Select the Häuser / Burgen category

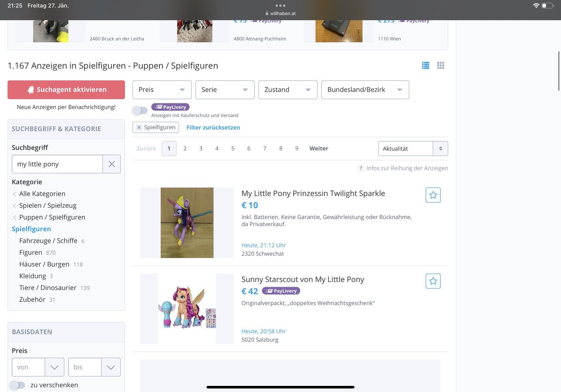coord(44,264)
